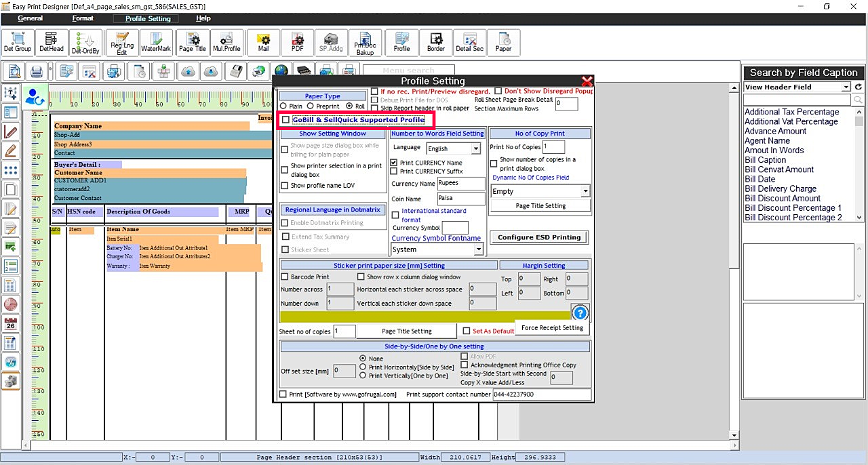The width and height of the screenshot is (868, 465).
Task: Select the Plain paper type radio button
Action: (283, 106)
